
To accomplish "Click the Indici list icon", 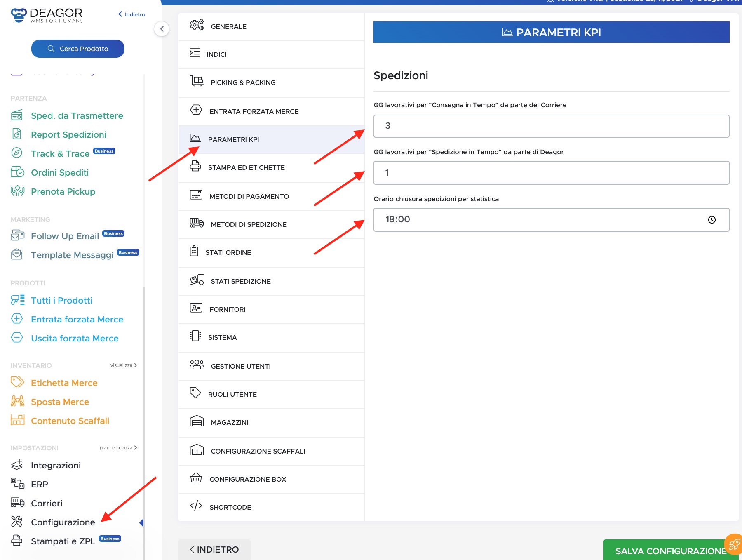I will (195, 53).
